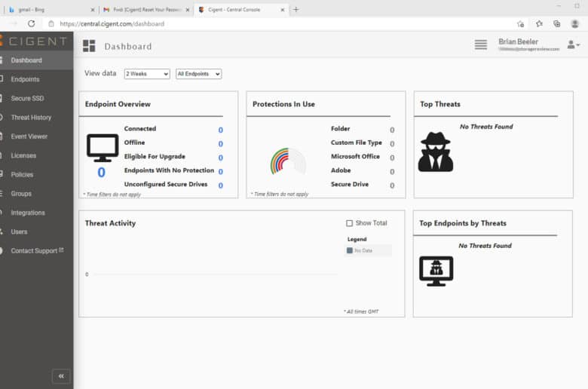The height and width of the screenshot is (389, 588).
Task: Open the All Endpoints filter dropdown
Action: [x=199, y=74]
